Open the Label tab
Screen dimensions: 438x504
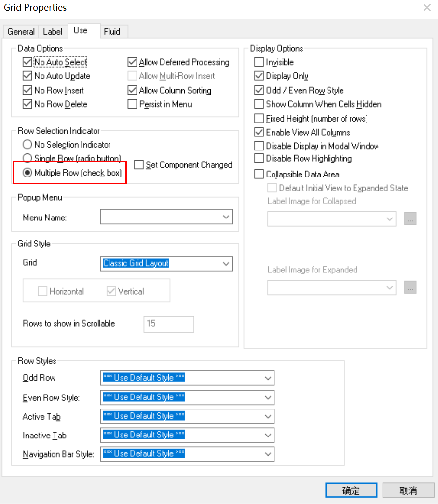click(x=53, y=31)
